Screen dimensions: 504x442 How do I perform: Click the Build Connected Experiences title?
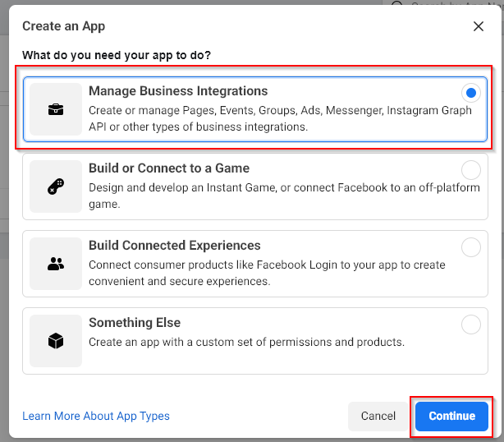(x=175, y=246)
